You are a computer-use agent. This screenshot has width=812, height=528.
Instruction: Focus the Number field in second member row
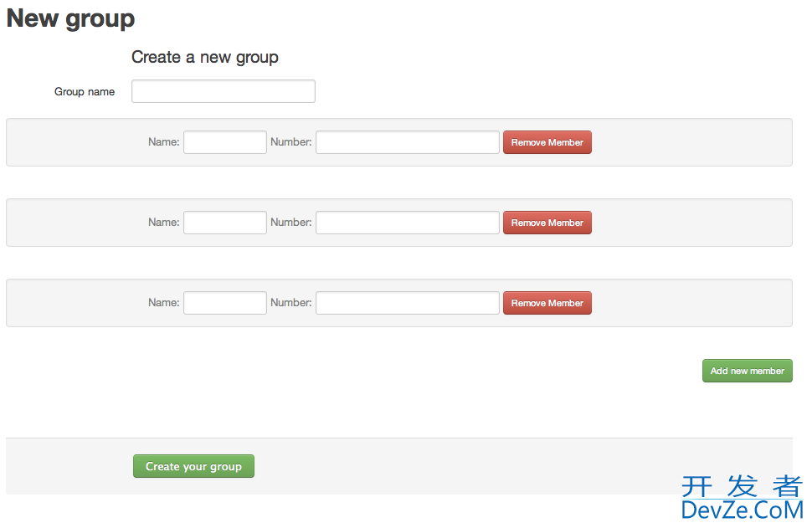[x=408, y=223]
